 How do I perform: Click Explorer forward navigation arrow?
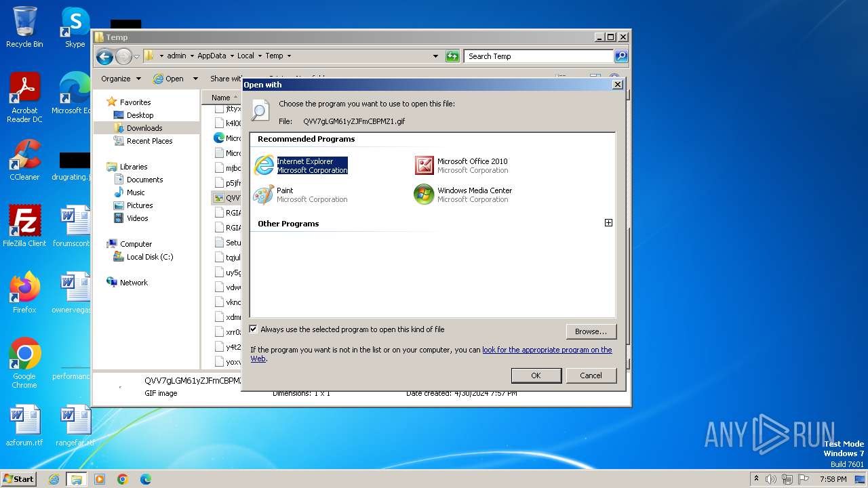pyautogui.click(x=123, y=56)
